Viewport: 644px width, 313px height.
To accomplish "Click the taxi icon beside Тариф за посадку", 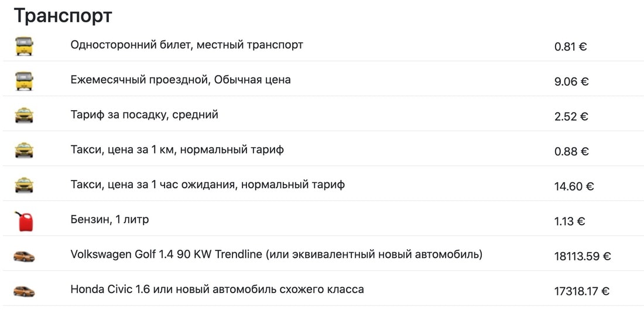I will 24,115.
